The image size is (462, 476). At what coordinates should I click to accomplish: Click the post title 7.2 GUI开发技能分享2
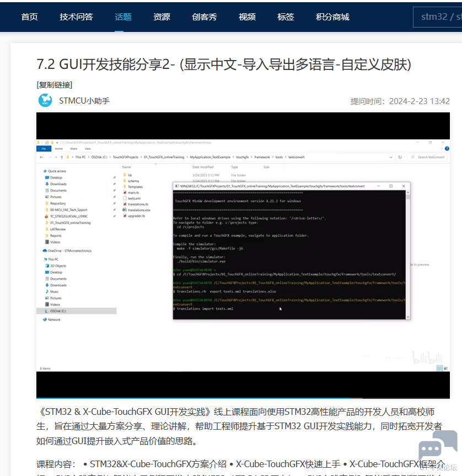(224, 64)
